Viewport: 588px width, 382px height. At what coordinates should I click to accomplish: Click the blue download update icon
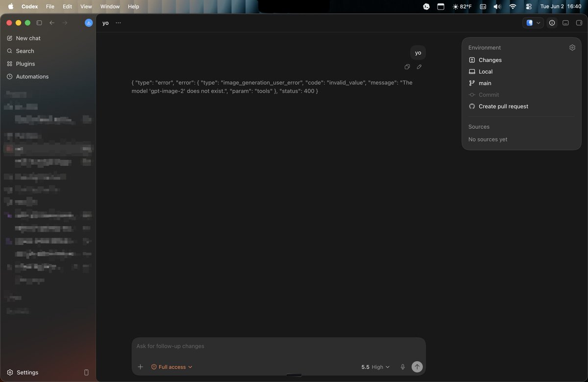point(89,23)
